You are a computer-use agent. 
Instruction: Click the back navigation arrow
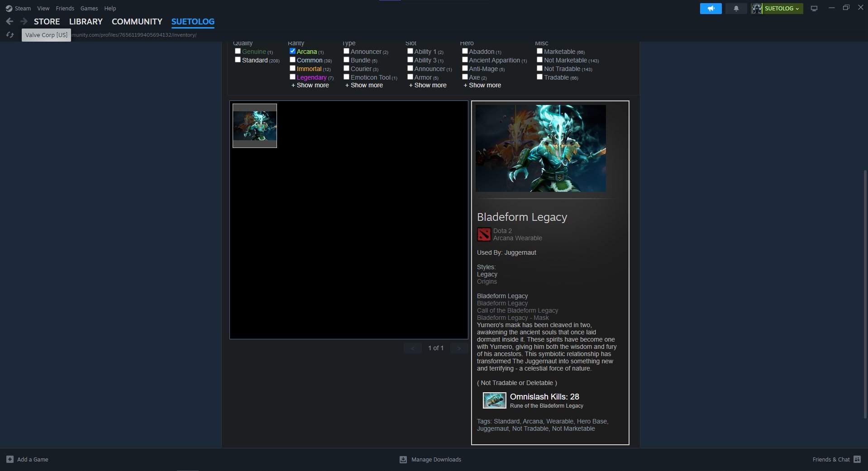point(10,21)
